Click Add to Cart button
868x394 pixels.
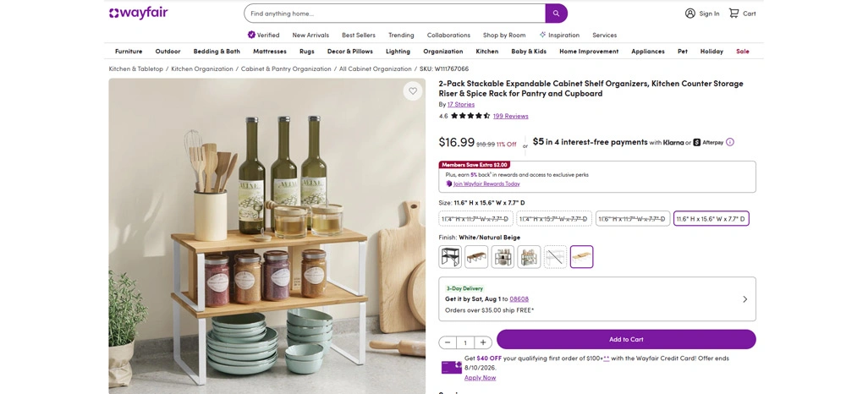click(x=626, y=339)
